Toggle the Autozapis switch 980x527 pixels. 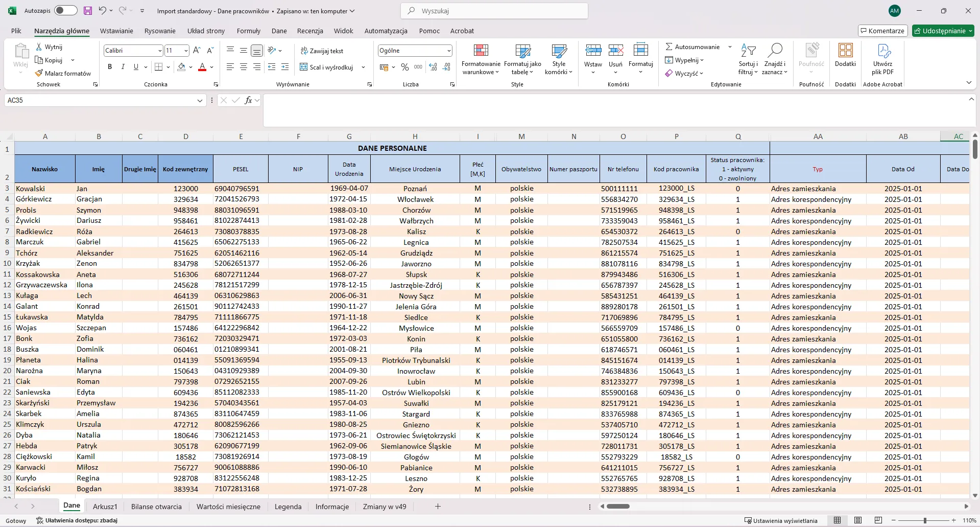point(65,11)
